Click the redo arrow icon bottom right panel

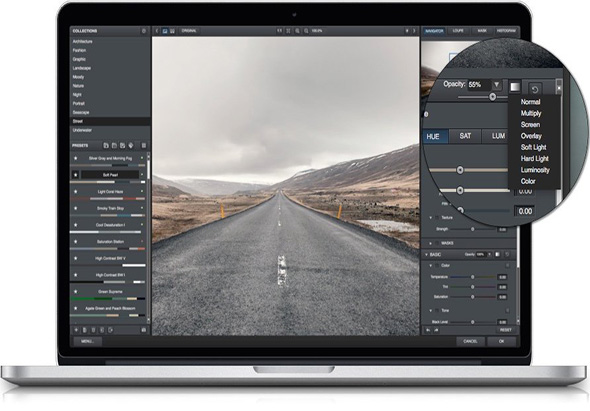click(x=436, y=330)
